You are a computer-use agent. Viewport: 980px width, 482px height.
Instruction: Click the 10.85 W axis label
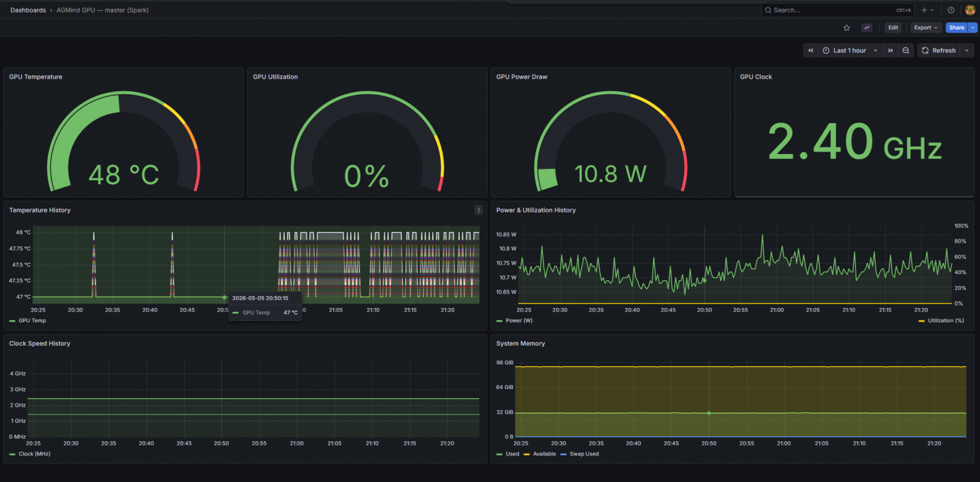(x=506, y=234)
